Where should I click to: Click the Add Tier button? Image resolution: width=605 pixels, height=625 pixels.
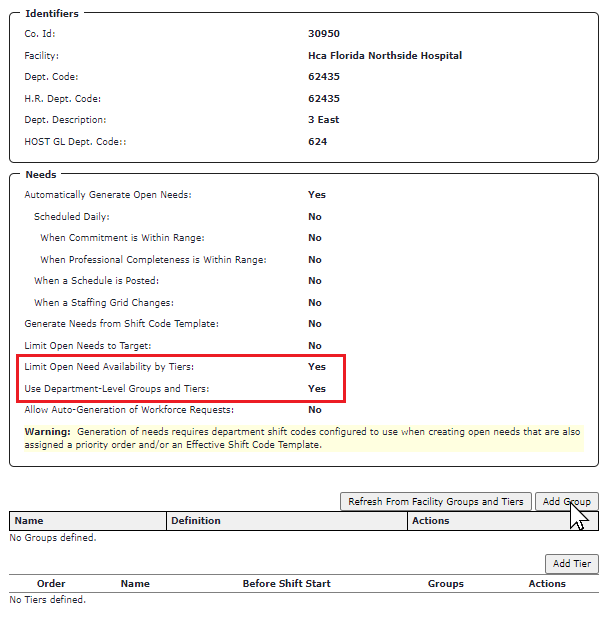pyautogui.click(x=572, y=563)
